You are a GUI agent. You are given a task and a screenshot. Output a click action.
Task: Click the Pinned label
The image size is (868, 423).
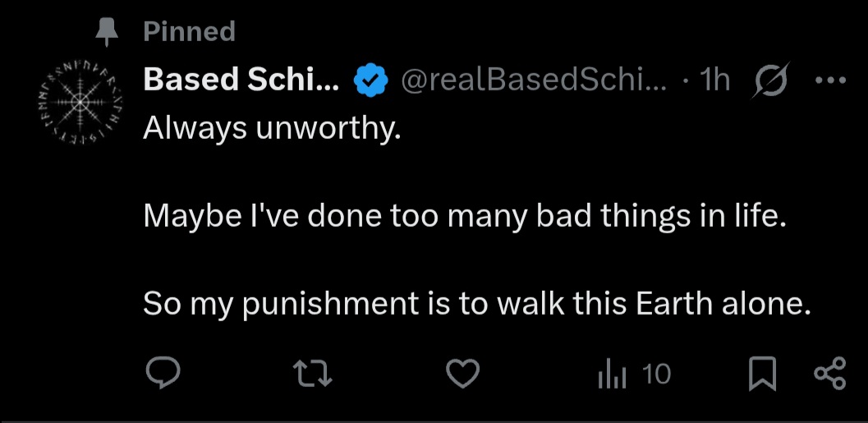[189, 32]
